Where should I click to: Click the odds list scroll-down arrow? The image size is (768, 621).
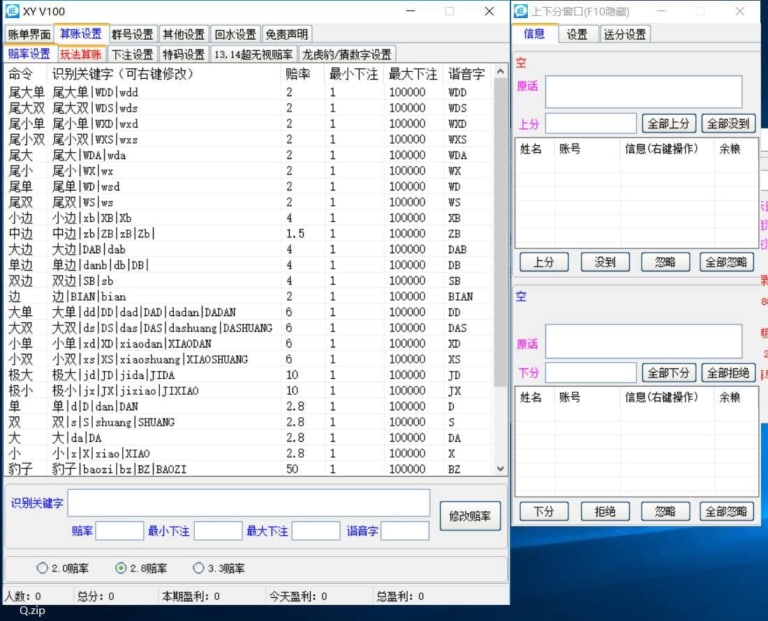500,468
